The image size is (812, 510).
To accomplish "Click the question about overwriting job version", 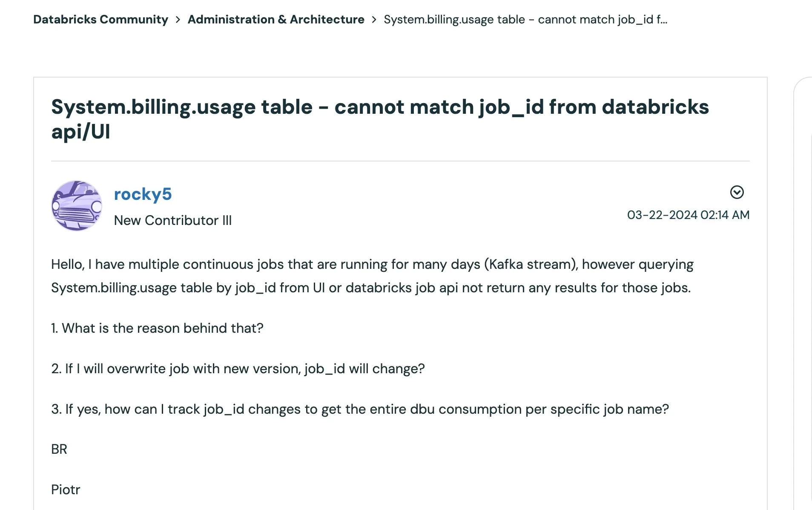I will pos(238,369).
